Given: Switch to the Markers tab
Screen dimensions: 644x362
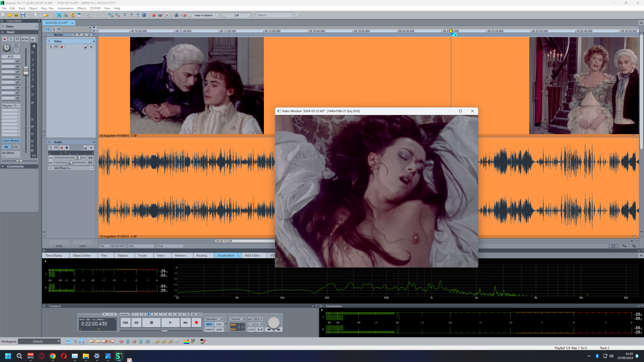Looking at the screenshot, I should 180,255.
